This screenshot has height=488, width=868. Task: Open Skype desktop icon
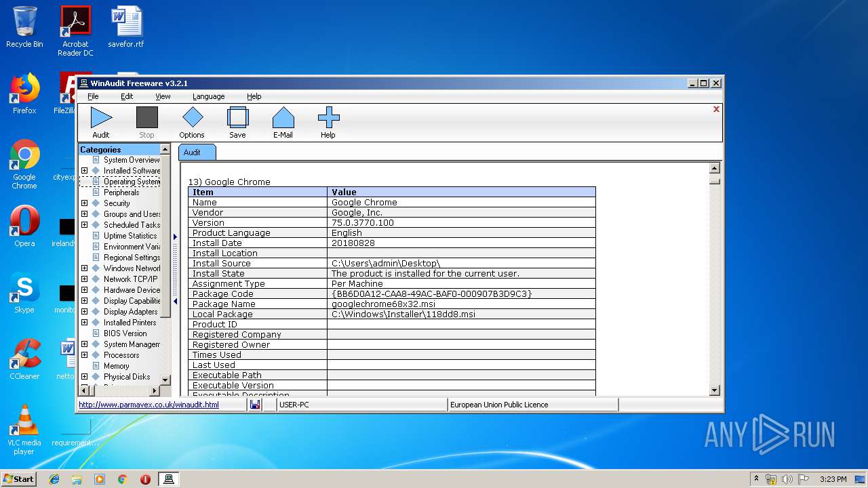pyautogui.click(x=24, y=293)
